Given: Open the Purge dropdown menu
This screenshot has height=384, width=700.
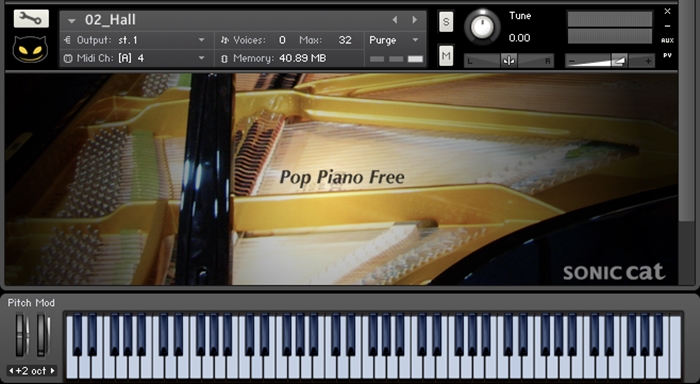Looking at the screenshot, I should click(x=415, y=40).
